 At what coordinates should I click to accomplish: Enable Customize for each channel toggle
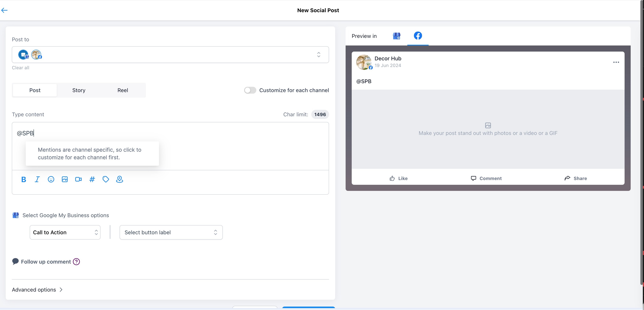(250, 90)
